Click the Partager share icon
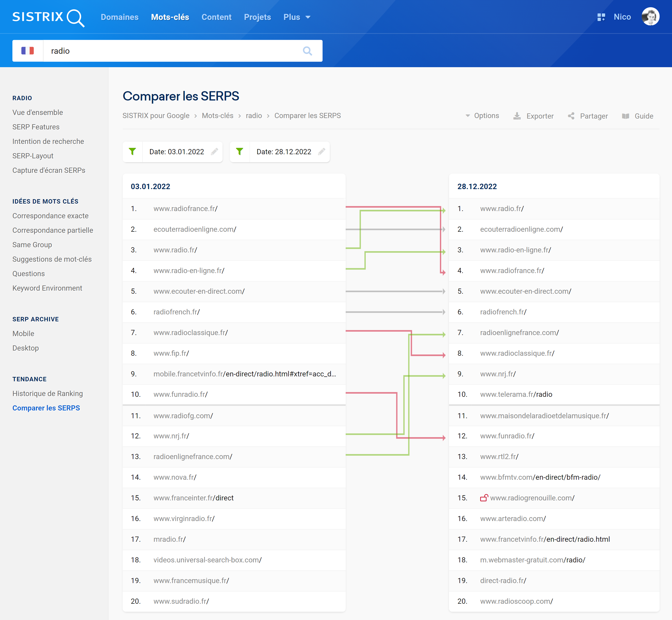Viewport: 672px width, 620px height. click(571, 116)
